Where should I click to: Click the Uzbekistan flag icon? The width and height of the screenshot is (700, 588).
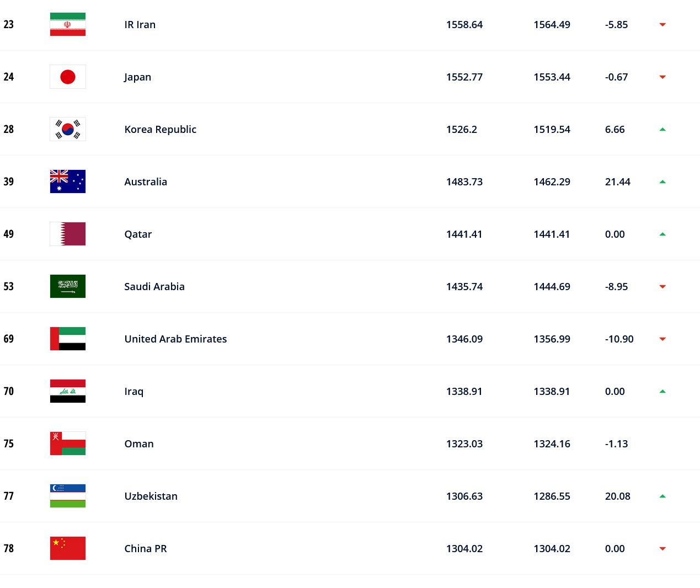coord(68,496)
